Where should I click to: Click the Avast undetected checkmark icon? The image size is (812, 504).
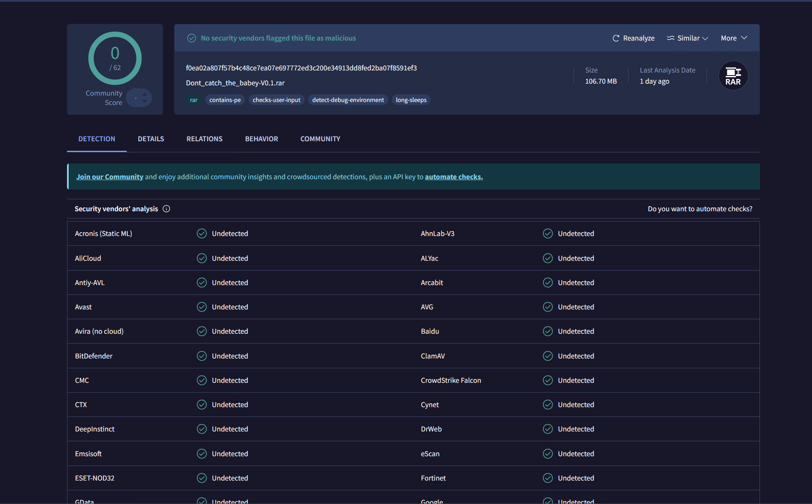pyautogui.click(x=202, y=307)
